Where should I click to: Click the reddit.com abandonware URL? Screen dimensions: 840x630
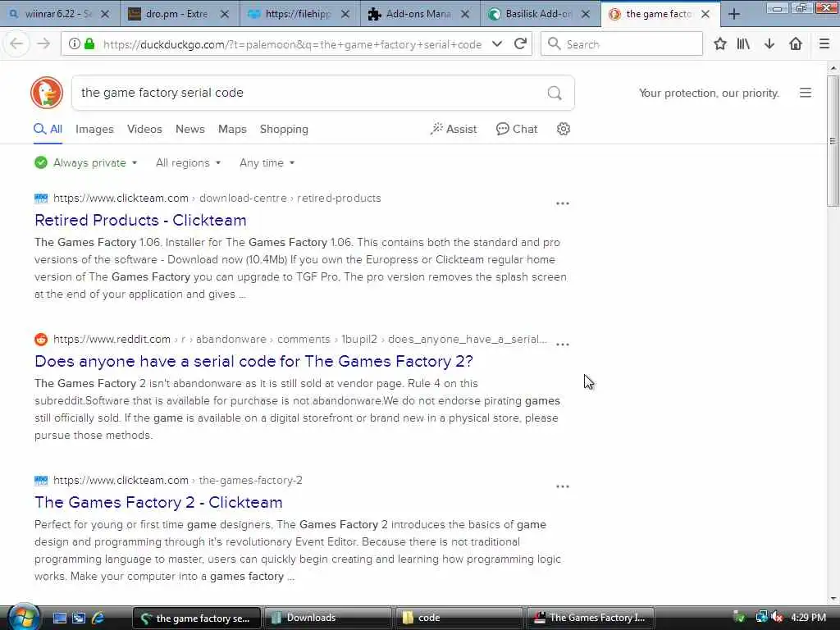click(300, 339)
